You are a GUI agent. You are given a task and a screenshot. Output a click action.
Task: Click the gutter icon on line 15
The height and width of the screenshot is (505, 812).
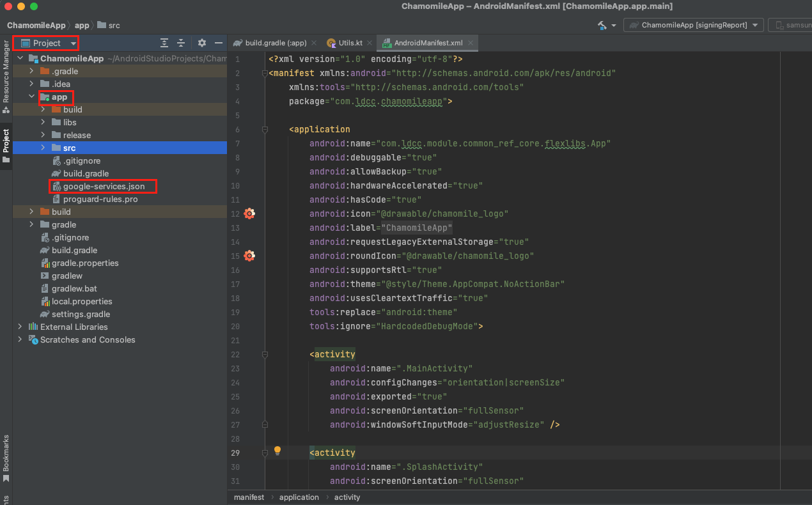pyautogui.click(x=249, y=256)
